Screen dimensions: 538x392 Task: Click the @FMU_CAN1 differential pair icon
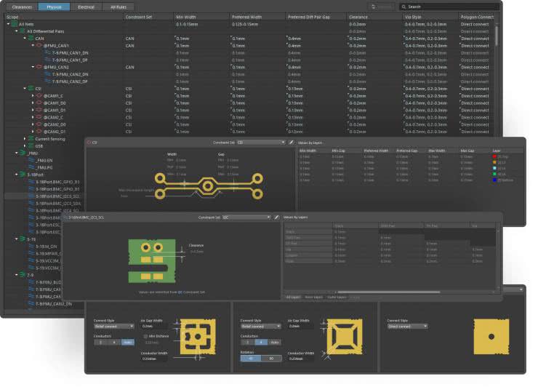(39, 45)
